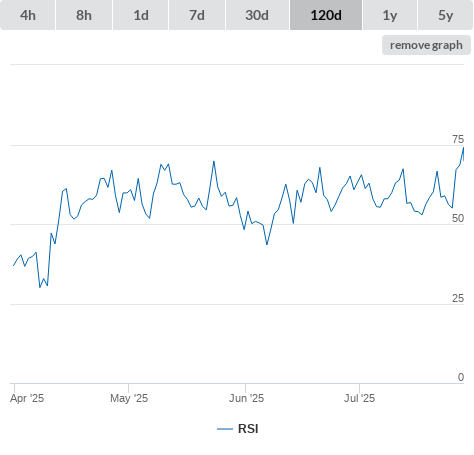Open the 1y time range
This screenshot has width=474, height=455.
point(390,15)
